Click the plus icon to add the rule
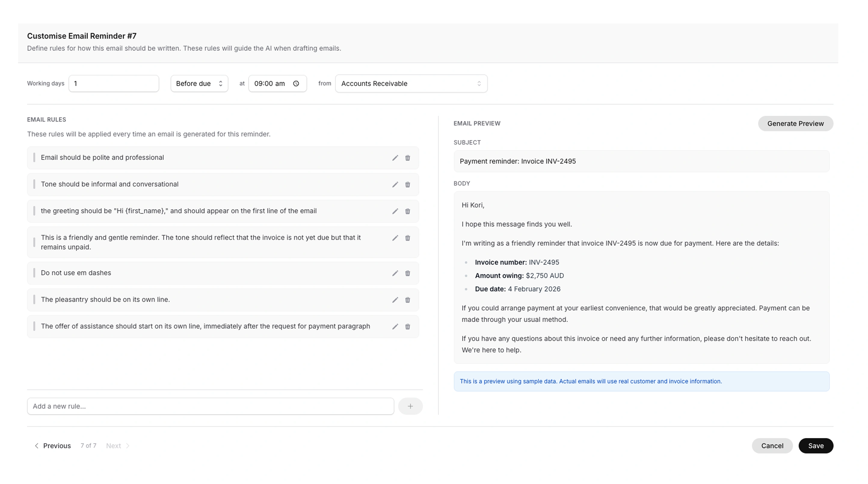The image size is (868, 484). 411,406
